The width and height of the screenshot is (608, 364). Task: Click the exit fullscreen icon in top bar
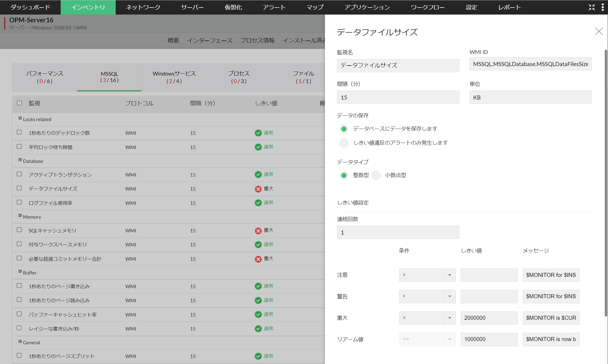592,7
